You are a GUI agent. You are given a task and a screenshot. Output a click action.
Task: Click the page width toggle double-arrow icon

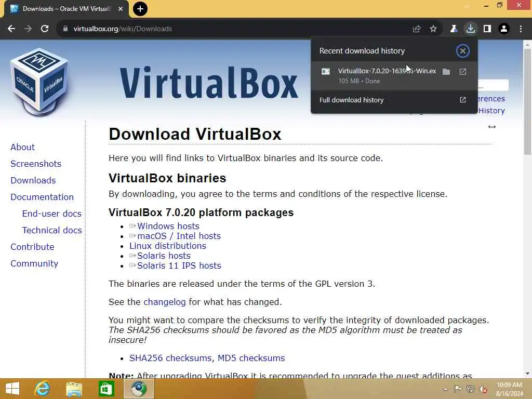coord(491,127)
